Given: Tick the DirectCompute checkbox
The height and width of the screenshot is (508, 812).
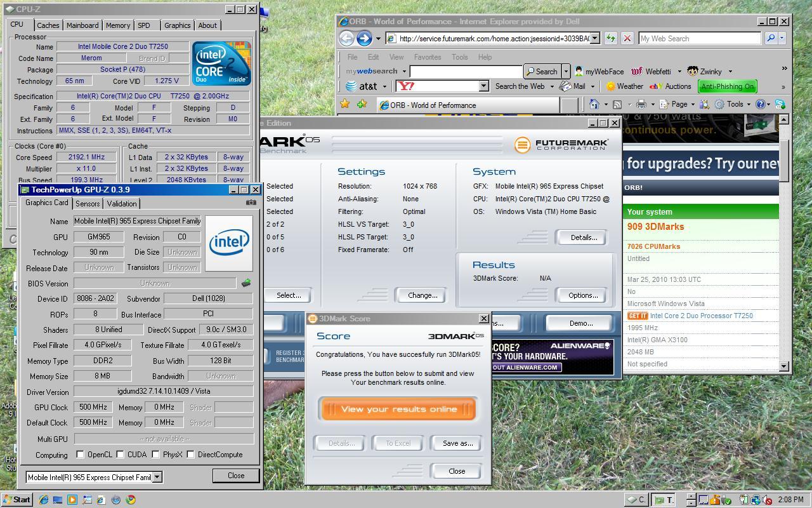Looking at the screenshot, I should coord(190,455).
